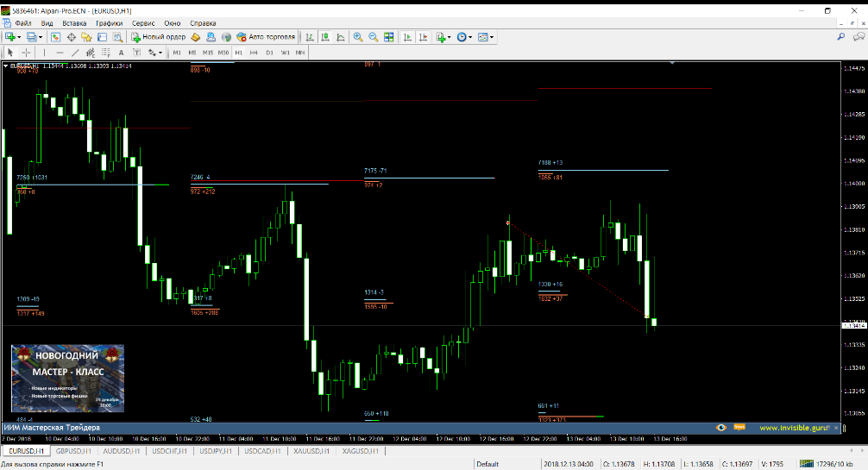Click the Zoom In magnifier

tap(358, 37)
